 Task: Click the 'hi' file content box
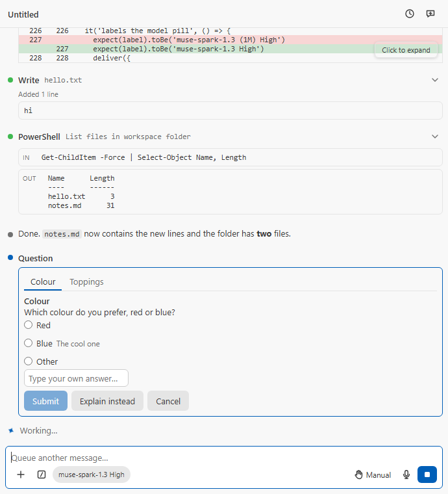(230, 110)
